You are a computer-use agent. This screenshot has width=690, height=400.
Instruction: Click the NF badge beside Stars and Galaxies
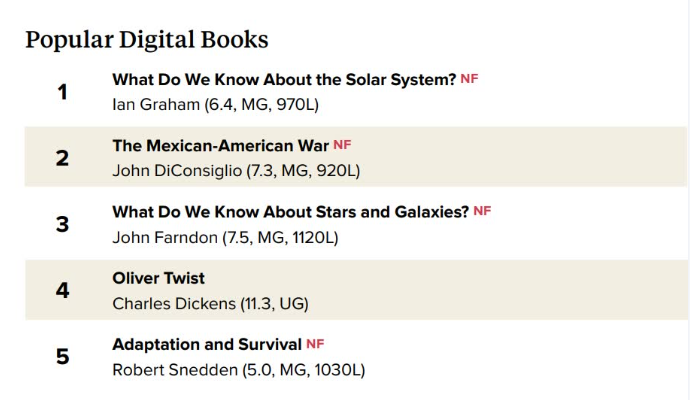click(x=482, y=211)
